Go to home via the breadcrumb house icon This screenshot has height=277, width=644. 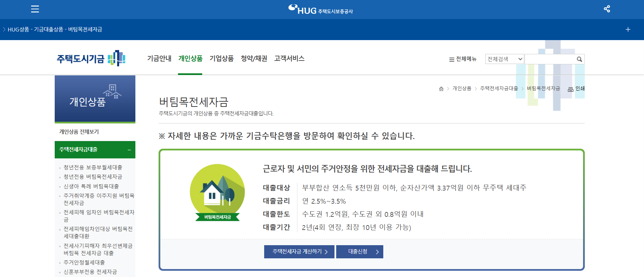tap(441, 89)
